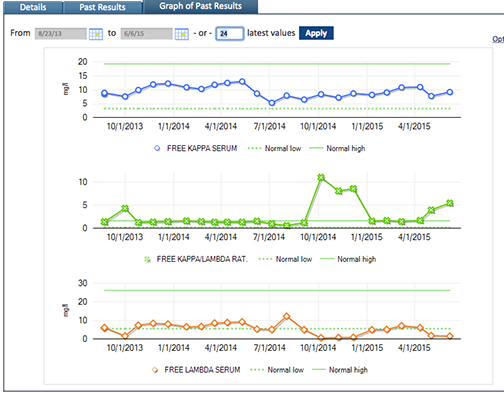Click the highest lambda data point after 7/1/2014

(x=286, y=316)
